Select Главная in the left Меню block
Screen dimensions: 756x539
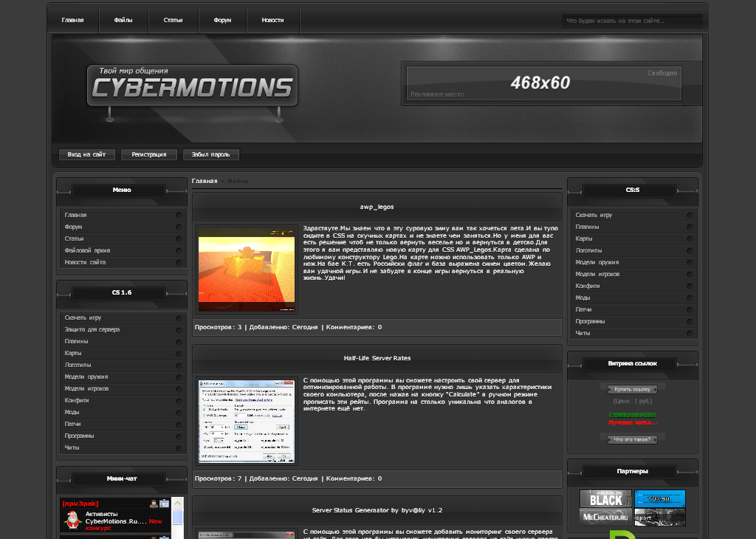122,215
